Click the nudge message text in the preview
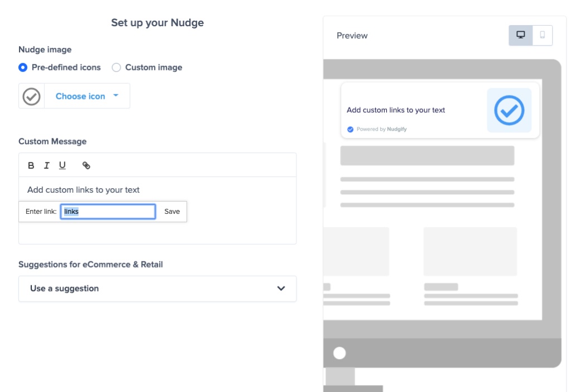The width and height of the screenshot is (575, 392). [396, 110]
